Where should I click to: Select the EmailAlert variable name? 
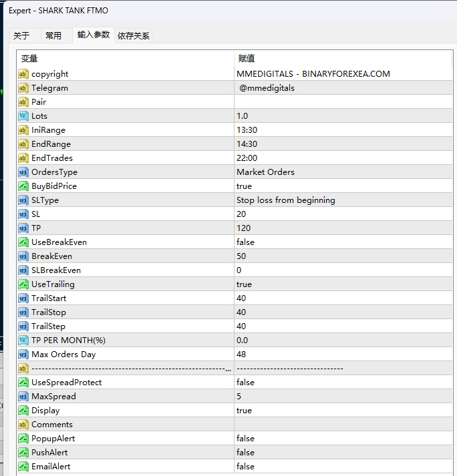[51, 466]
